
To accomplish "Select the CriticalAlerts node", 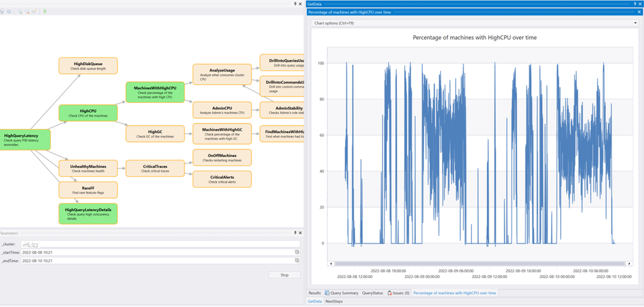I will (222, 179).
